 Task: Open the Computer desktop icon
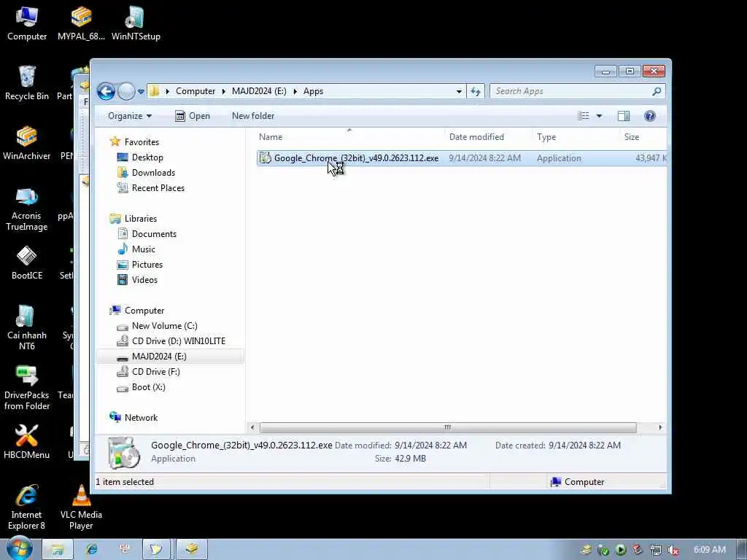pyautogui.click(x=27, y=24)
